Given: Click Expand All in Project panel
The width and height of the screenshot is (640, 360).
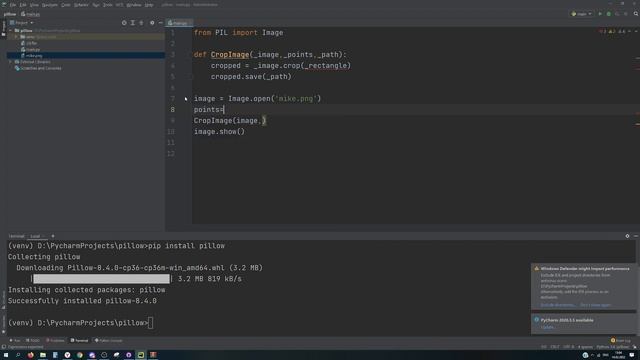Looking at the screenshot, I should tap(133, 23).
